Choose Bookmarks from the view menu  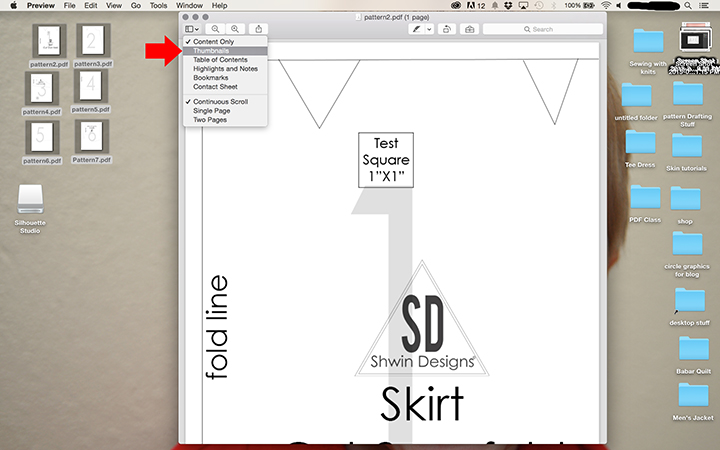point(225,78)
